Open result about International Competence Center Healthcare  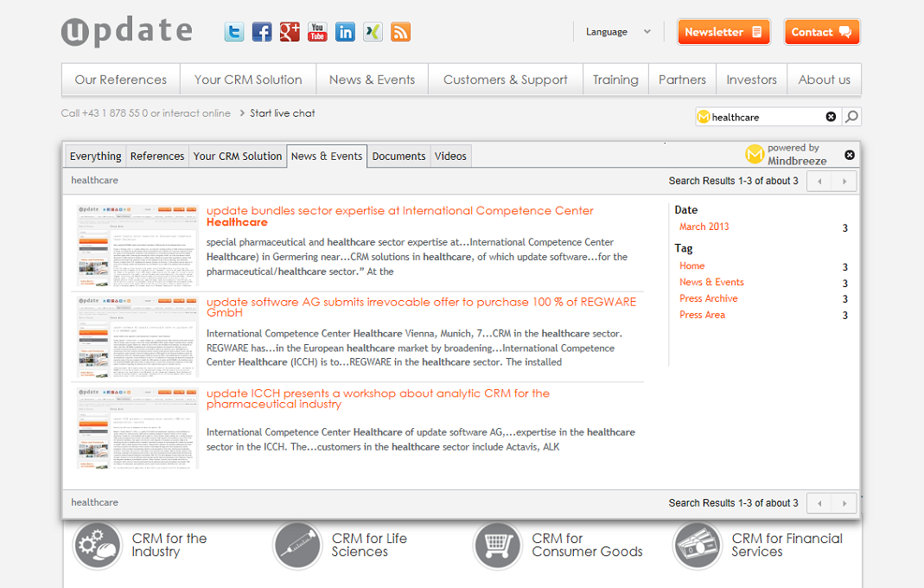click(400, 216)
